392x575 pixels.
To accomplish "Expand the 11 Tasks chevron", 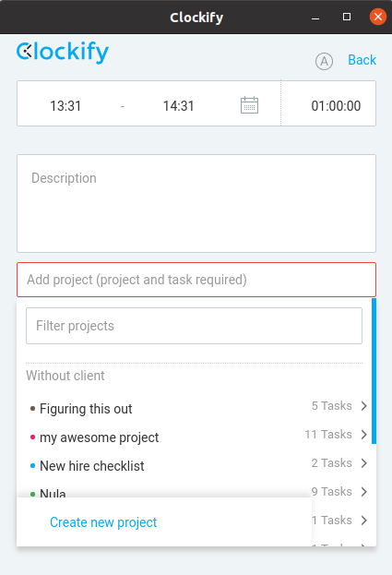I will (x=363, y=435).
